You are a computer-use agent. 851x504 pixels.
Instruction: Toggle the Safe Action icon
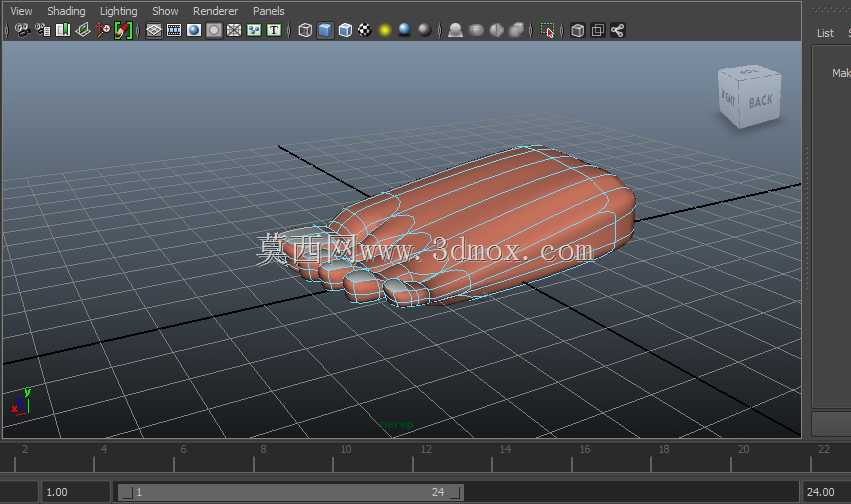coord(254,30)
